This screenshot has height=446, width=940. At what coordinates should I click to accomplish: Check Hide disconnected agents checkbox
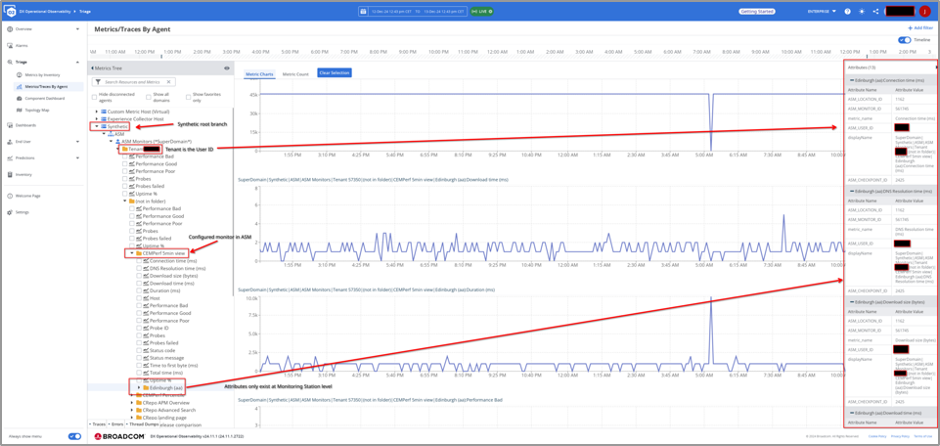[x=95, y=94]
